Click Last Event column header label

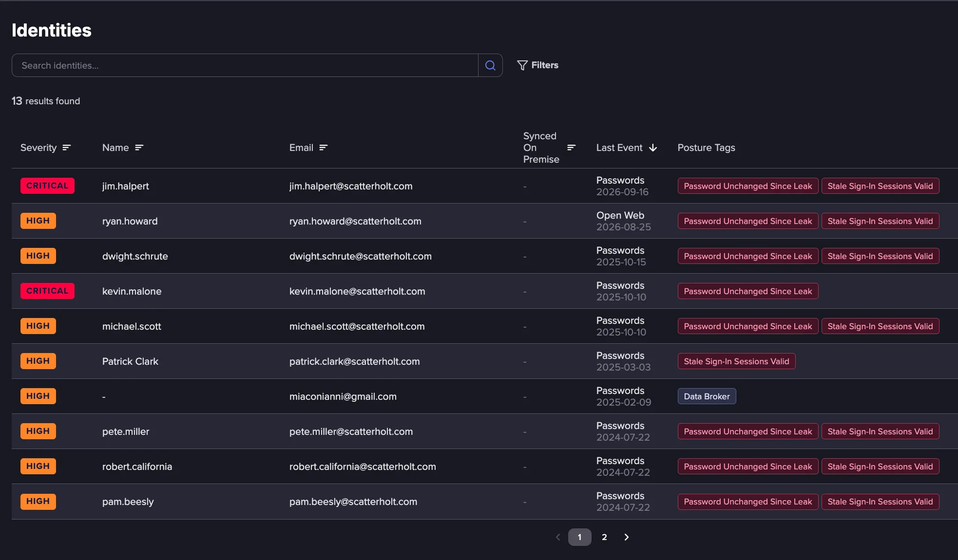click(619, 148)
